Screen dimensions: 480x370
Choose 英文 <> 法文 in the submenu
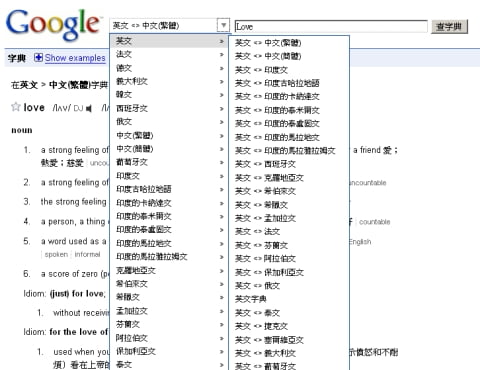tap(289, 232)
